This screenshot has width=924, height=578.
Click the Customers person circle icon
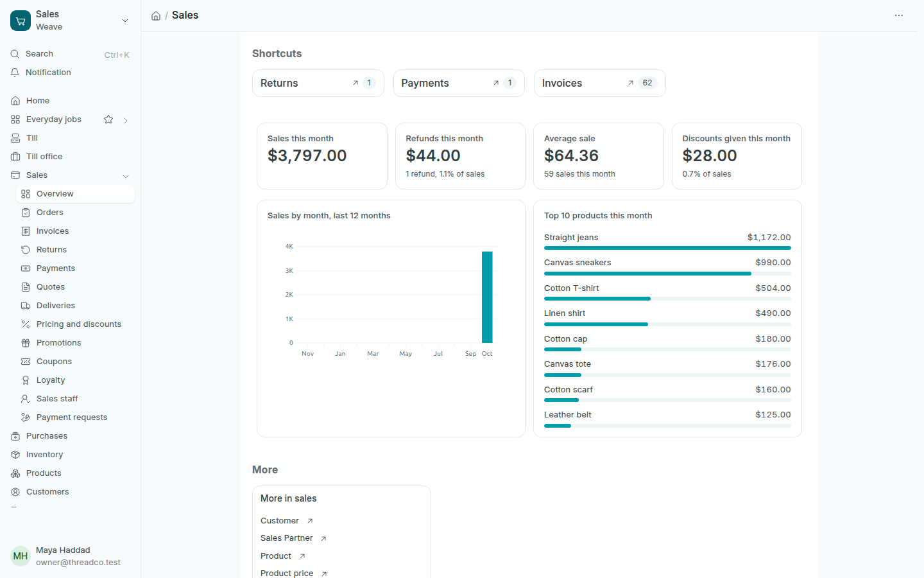pos(15,492)
